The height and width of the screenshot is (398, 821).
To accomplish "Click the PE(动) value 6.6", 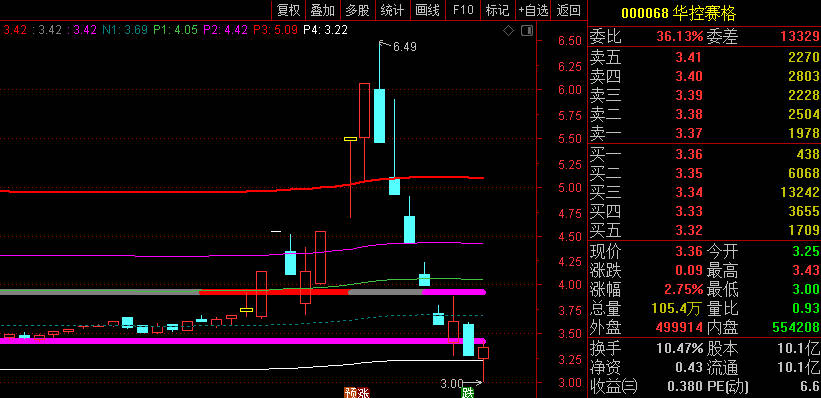I will click(809, 387).
